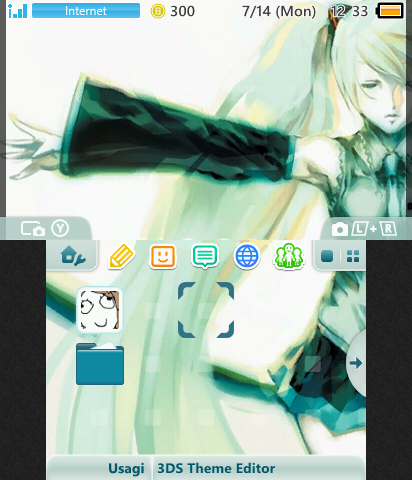Click the right arrow scroll button

[x=356, y=363]
